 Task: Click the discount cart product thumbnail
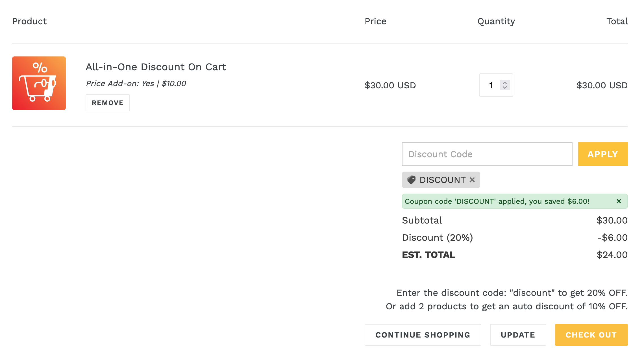pyautogui.click(x=39, y=83)
